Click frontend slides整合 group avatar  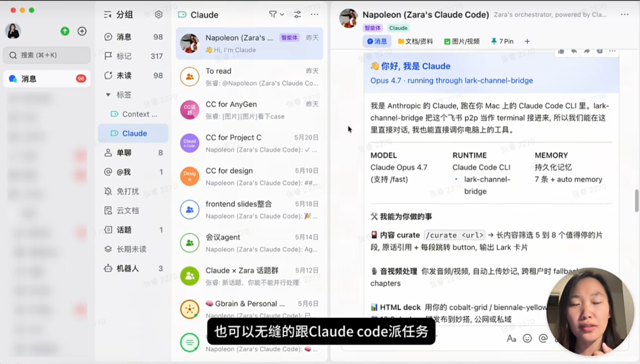click(x=190, y=210)
